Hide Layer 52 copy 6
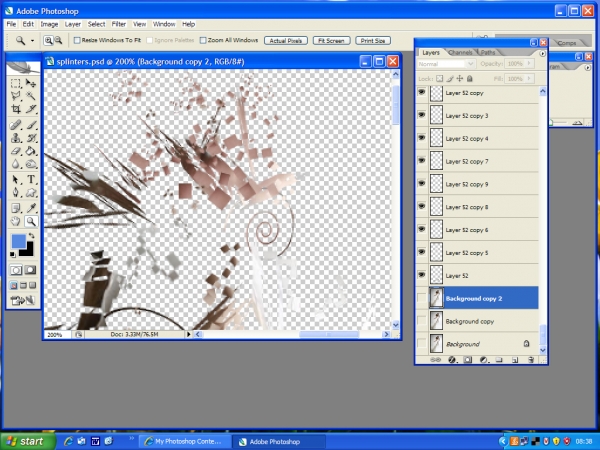 click(421, 229)
